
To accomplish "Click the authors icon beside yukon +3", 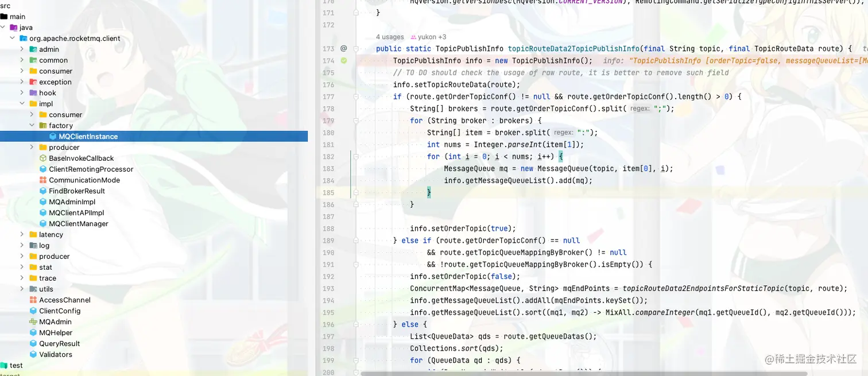I will (x=413, y=37).
